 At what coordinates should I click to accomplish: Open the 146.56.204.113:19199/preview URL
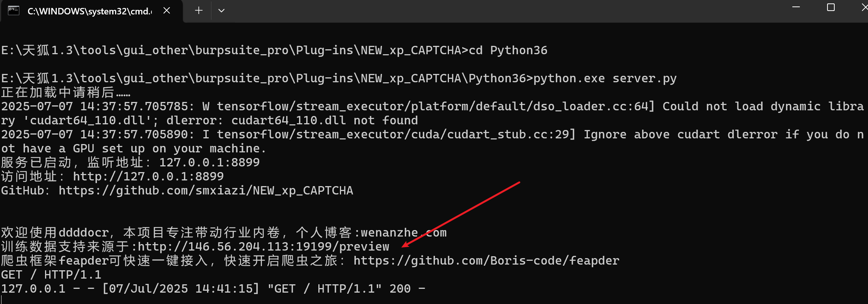[263, 247]
